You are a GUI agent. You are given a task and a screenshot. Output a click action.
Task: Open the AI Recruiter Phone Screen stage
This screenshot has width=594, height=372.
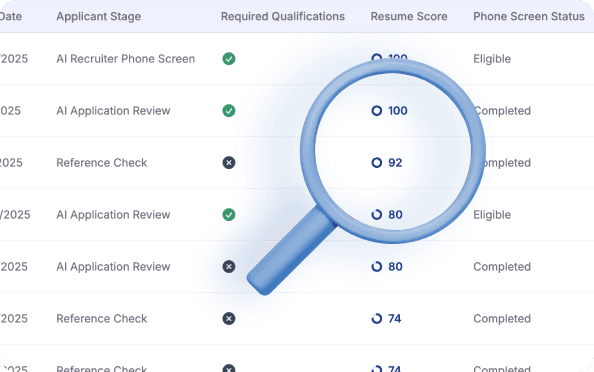click(x=126, y=59)
